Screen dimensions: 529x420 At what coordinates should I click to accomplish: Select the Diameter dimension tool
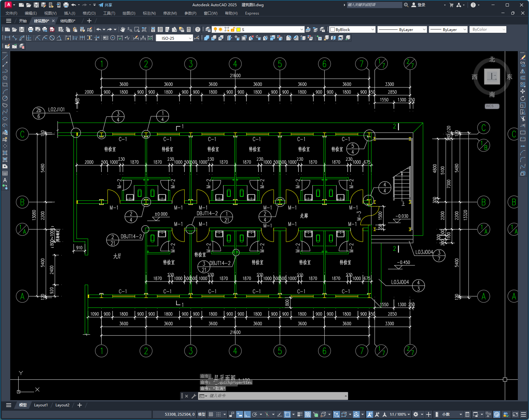52,38
